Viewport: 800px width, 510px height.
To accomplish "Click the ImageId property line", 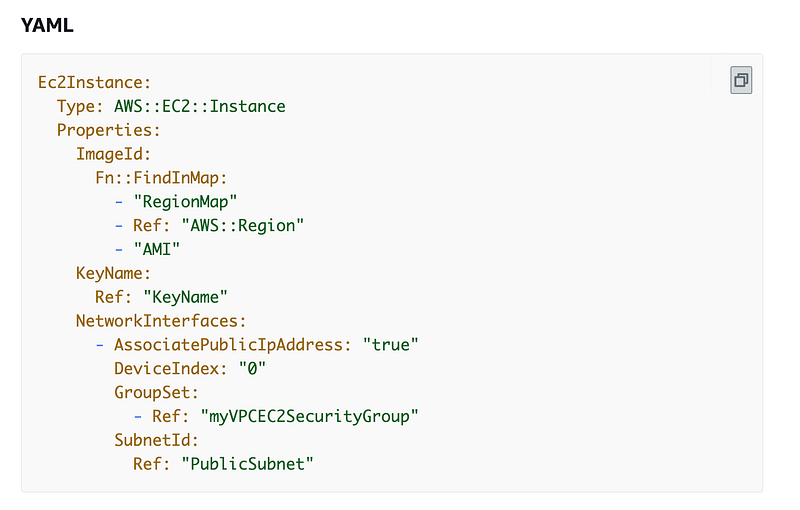I will click(113, 154).
